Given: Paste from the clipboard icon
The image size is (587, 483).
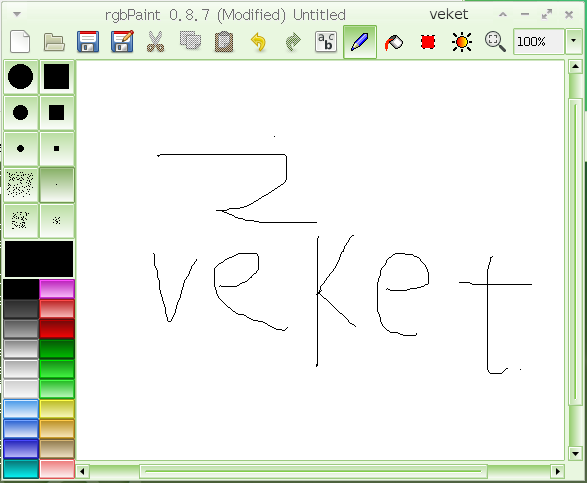Looking at the screenshot, I should (224, 42).
